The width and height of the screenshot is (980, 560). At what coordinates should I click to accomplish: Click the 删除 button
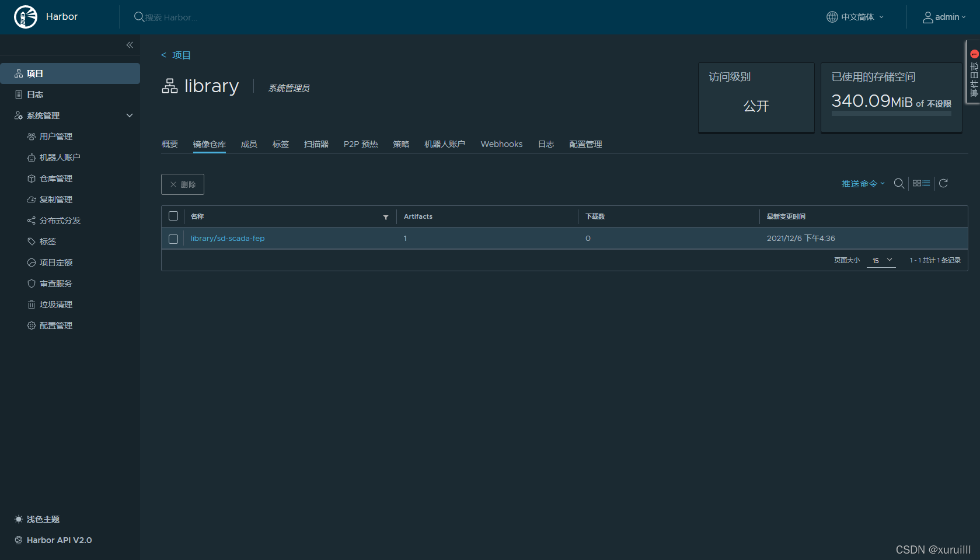[183, 184]
